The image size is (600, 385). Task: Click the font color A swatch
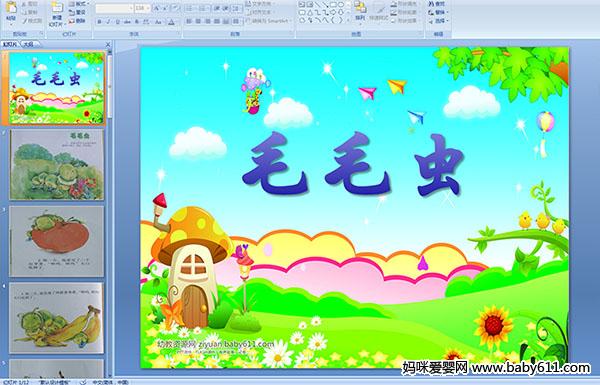pos(171,22)
